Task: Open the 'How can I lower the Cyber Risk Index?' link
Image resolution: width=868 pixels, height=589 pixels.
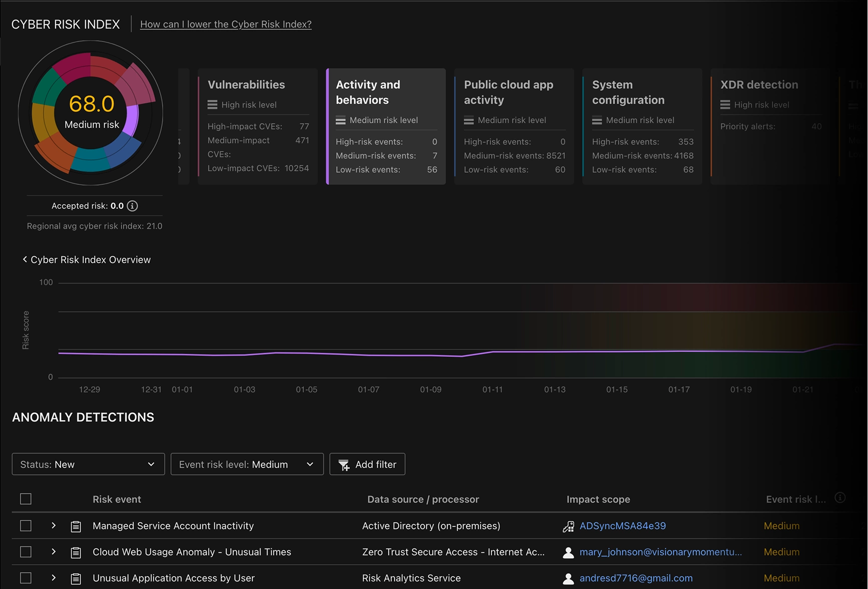Action: (225, 24)
